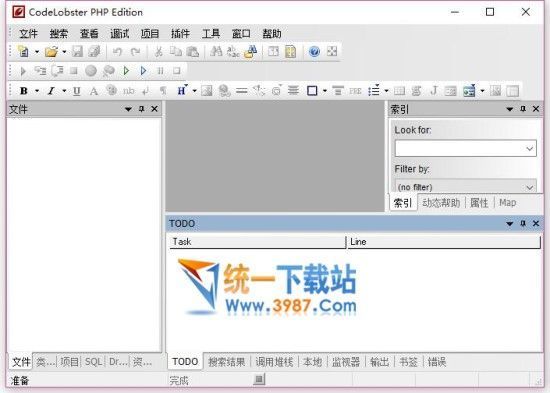Click the paragraph mark icon

[x=163, y=91]
